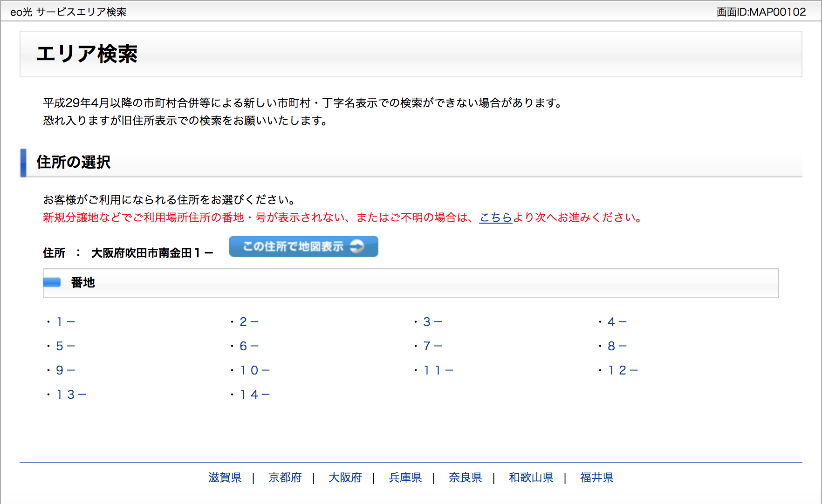
Task: Choose block number 3－
Action: tap(432, 322)
